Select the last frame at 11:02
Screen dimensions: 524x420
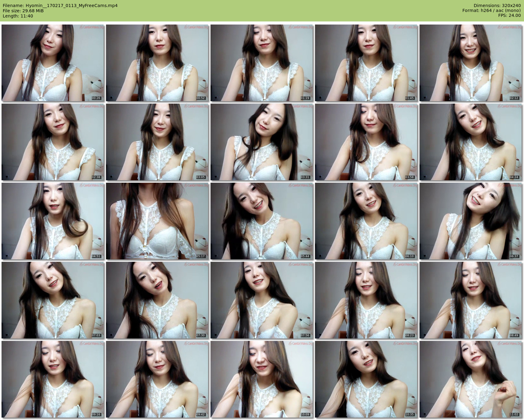[471, 379]
